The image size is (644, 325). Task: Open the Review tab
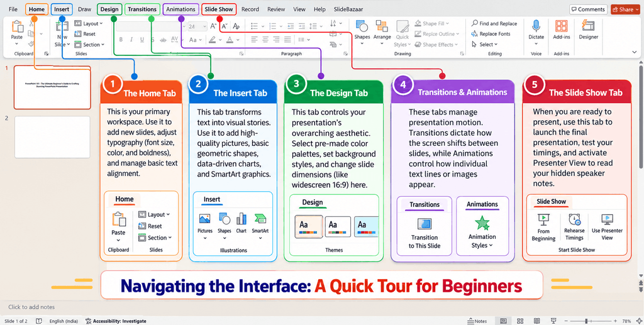click(x=276, y=9)
